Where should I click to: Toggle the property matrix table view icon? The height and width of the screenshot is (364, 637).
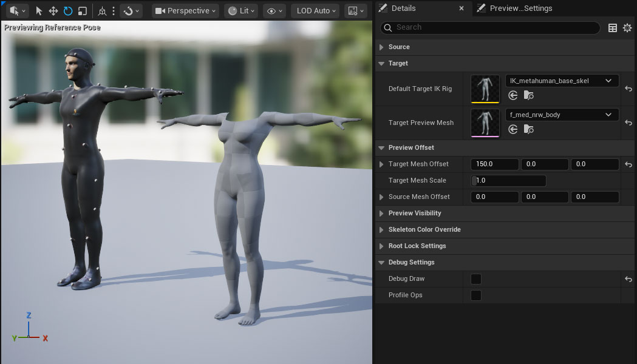coord(613,28)
